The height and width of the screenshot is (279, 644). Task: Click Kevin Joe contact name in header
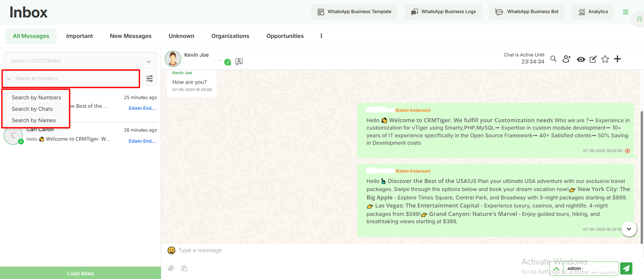click(x=196, y=55)
